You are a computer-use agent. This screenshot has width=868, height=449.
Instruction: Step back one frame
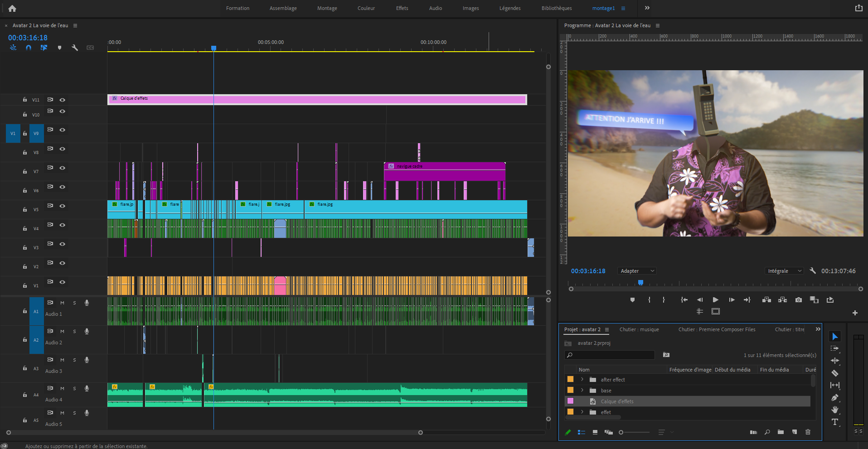(700, 299)
